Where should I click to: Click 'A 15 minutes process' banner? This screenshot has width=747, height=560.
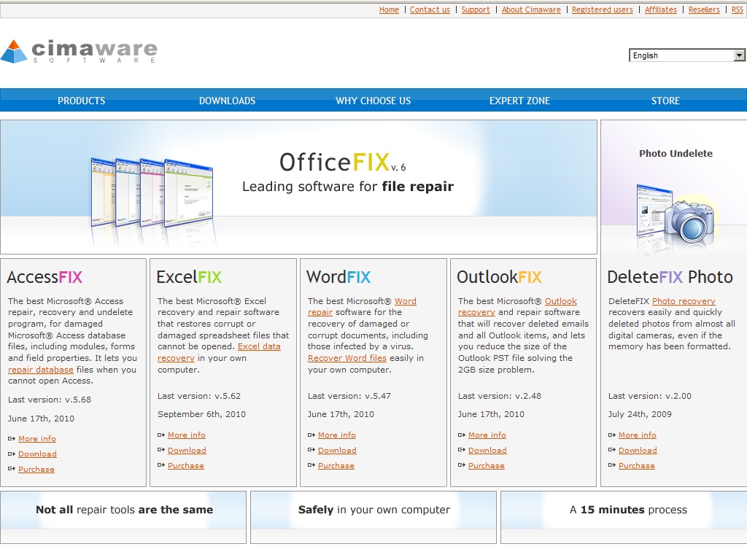click(x=624, y=517)
